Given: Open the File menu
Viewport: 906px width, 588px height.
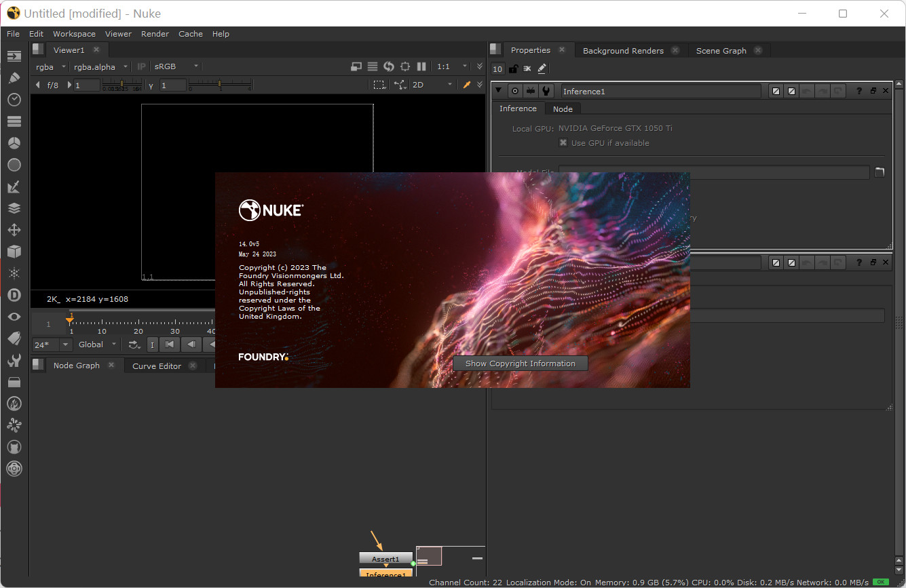Looking at the screenshot, I should [x=14, y=34].
